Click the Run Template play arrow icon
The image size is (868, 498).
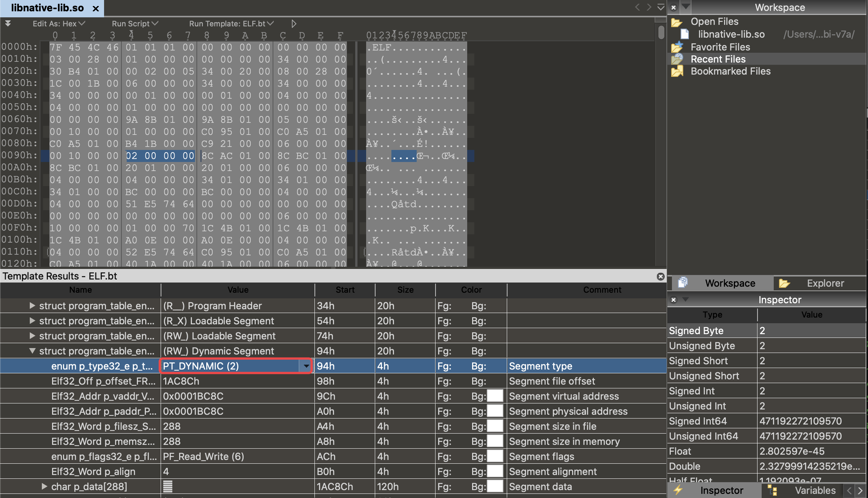pos(294,24)
